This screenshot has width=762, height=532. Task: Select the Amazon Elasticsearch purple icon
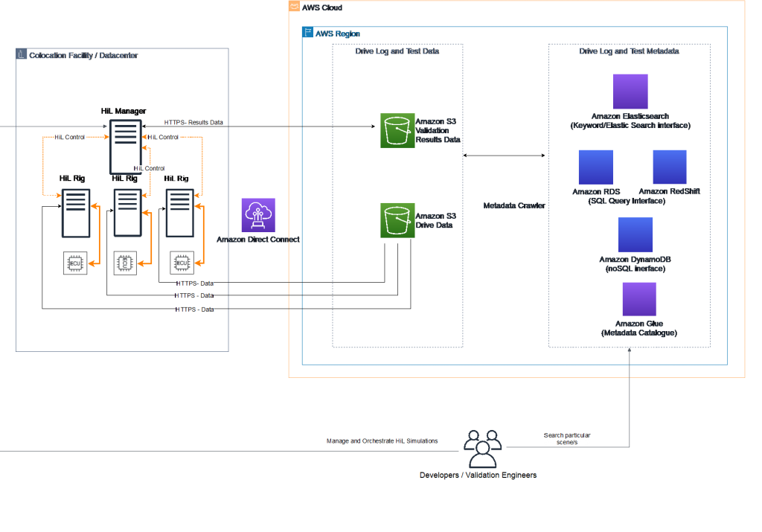629,93
